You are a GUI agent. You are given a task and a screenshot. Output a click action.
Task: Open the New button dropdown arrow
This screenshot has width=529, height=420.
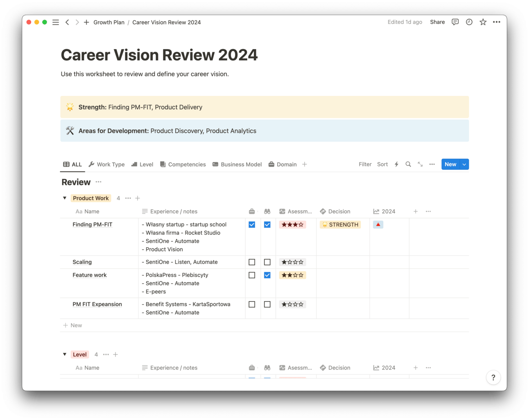pyautogui.click(x=464, y=164)
